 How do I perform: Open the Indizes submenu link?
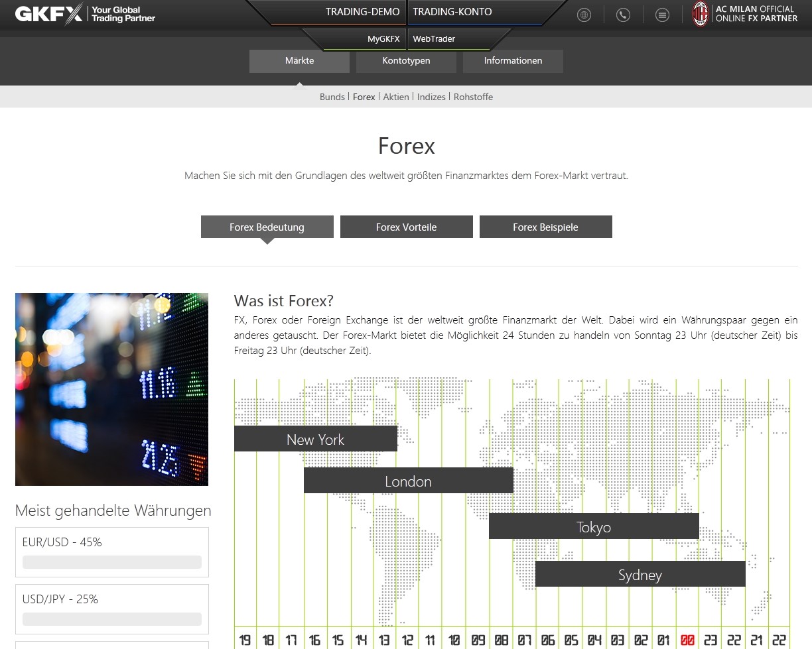click(431, 97)
